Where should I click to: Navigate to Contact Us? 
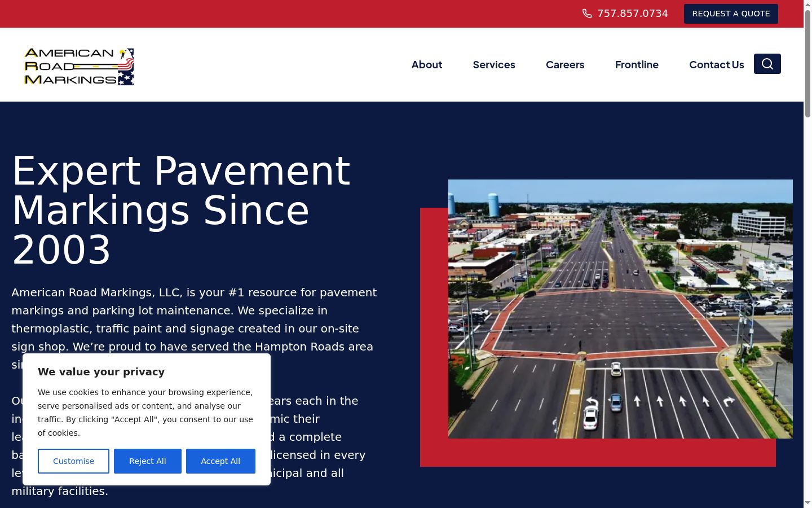tap(717, 65)
